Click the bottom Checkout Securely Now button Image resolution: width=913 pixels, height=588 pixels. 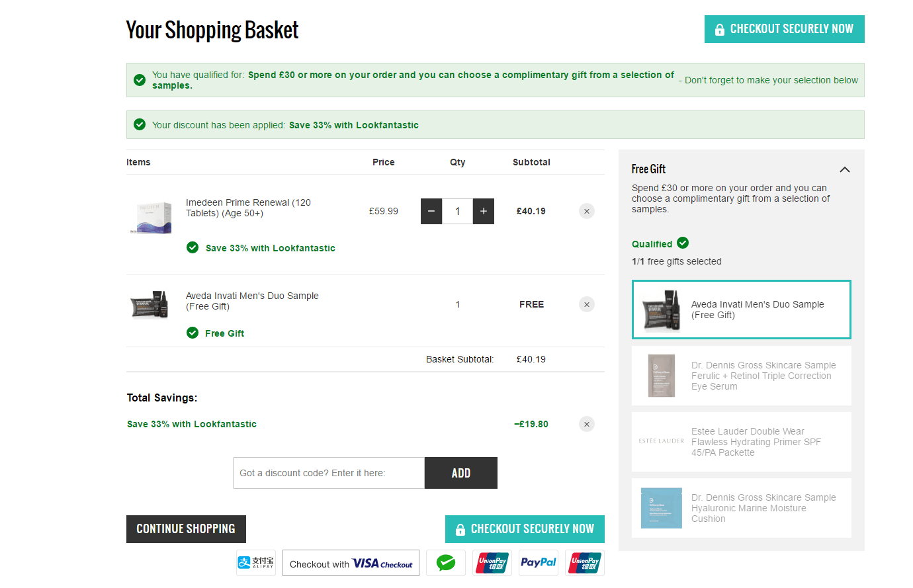click(525, 529)
